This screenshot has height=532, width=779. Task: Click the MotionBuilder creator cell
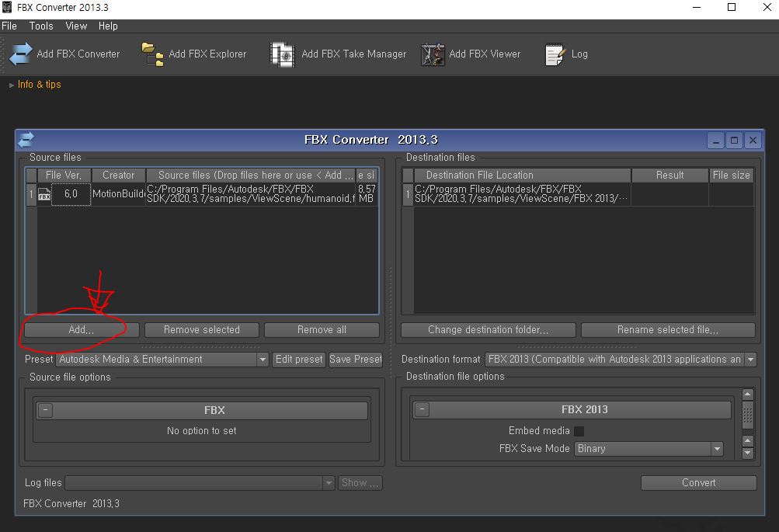[x=118, y=194]
